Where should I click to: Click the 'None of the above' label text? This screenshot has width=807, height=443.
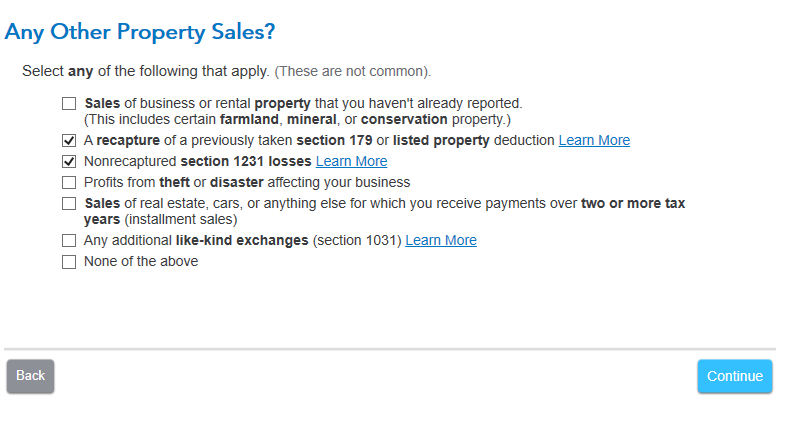[141, 262]
